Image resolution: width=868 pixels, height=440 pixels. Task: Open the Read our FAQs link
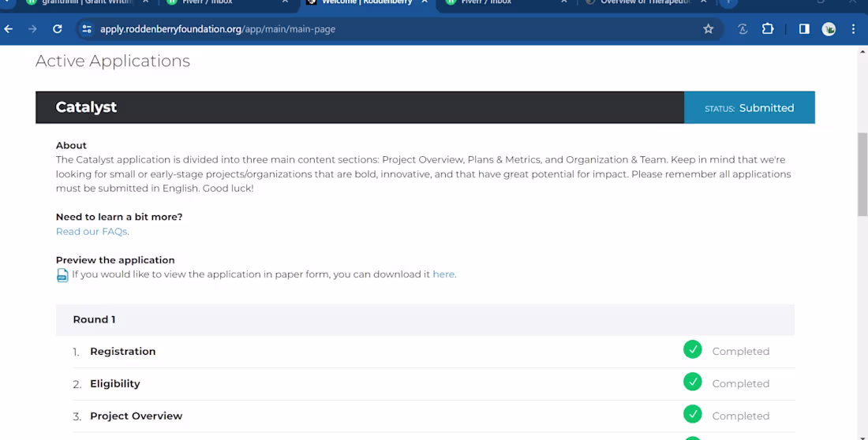[92, 231]
